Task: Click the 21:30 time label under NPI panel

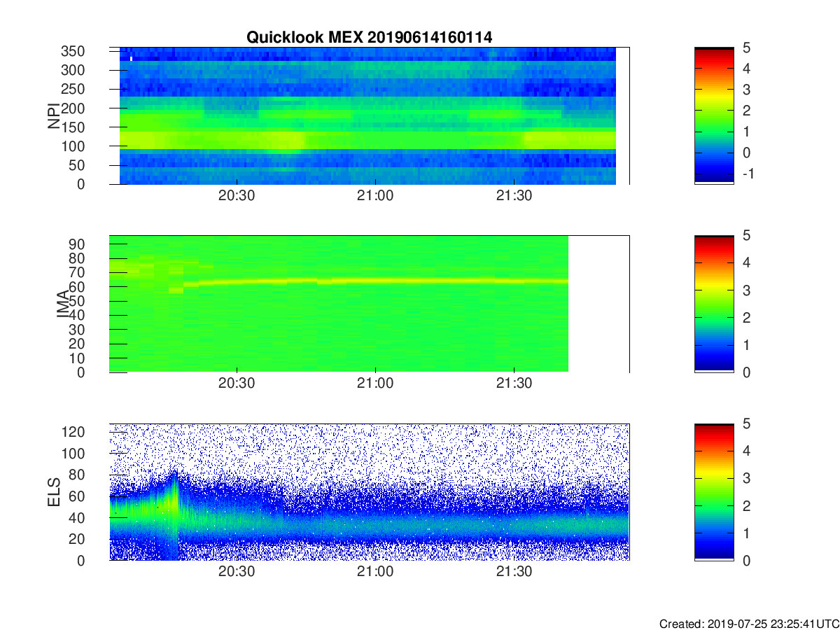Action: point(514,197)
